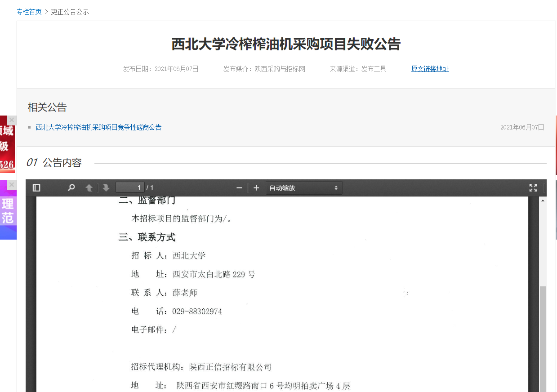
Task: Click the page number input field
Action: tap(130, 187)
